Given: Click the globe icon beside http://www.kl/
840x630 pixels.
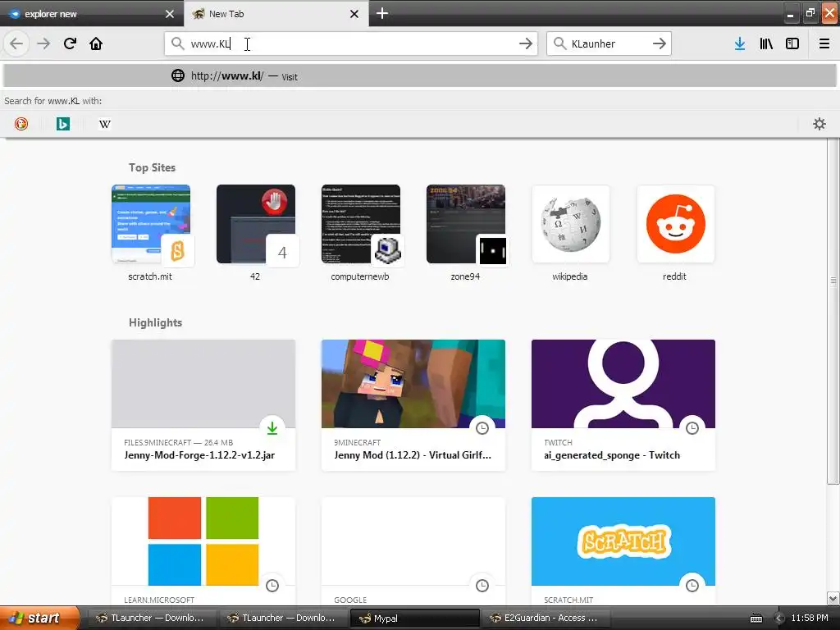Looking at the screenshot, I should click(x=178, y=75).
